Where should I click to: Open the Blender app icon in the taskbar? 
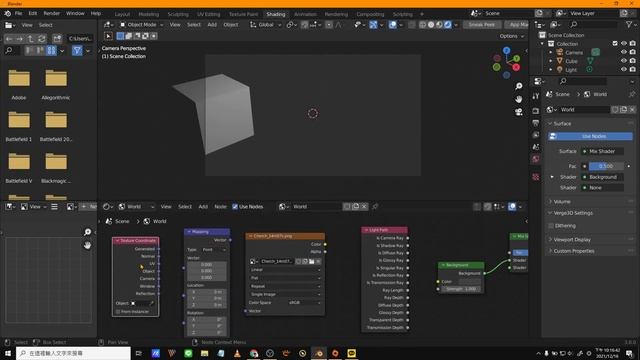click(319, 353)
